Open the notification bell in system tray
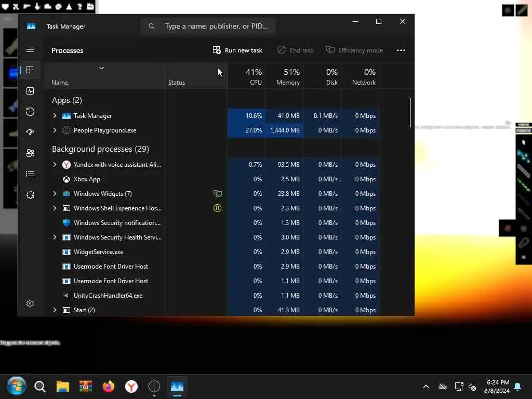The height and width of the screenshot is (399, 532). (x=518, y=387)
